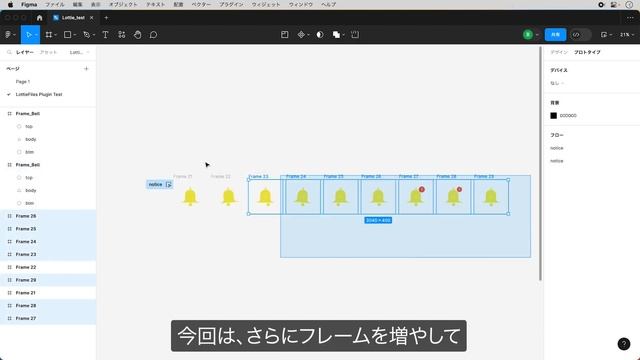Click the screen recording menu bar icon
640x360 pixels.
[601, 4]
